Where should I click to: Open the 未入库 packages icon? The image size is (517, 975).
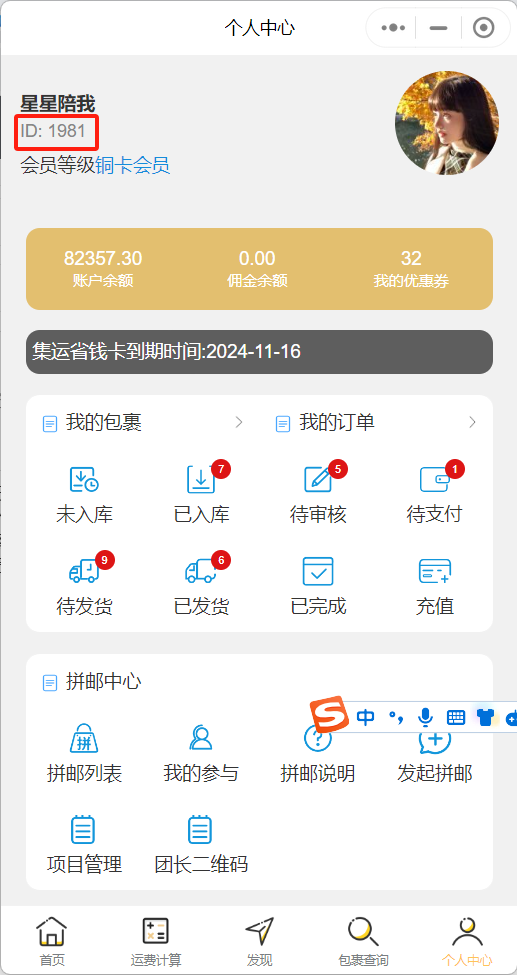(x=84, y=479)
